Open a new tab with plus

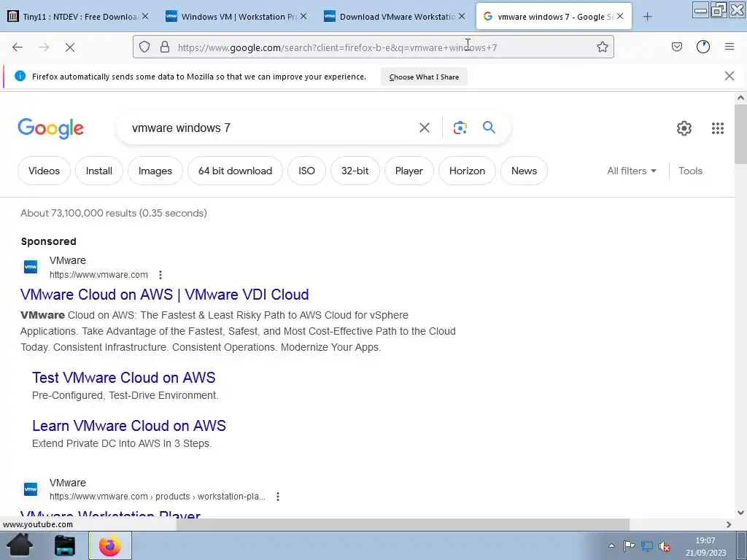point(648,17)
